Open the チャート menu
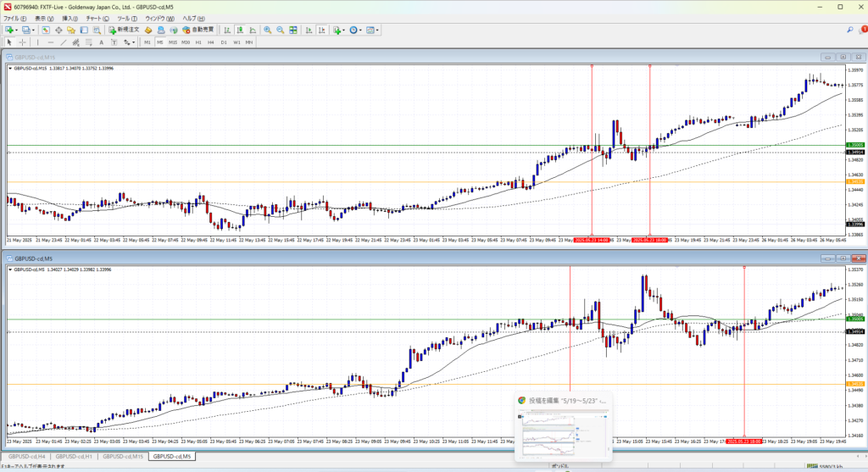Image resolution: width=868 pixels, height=472 pixels. pyautogui.click(x=93, y=18)
